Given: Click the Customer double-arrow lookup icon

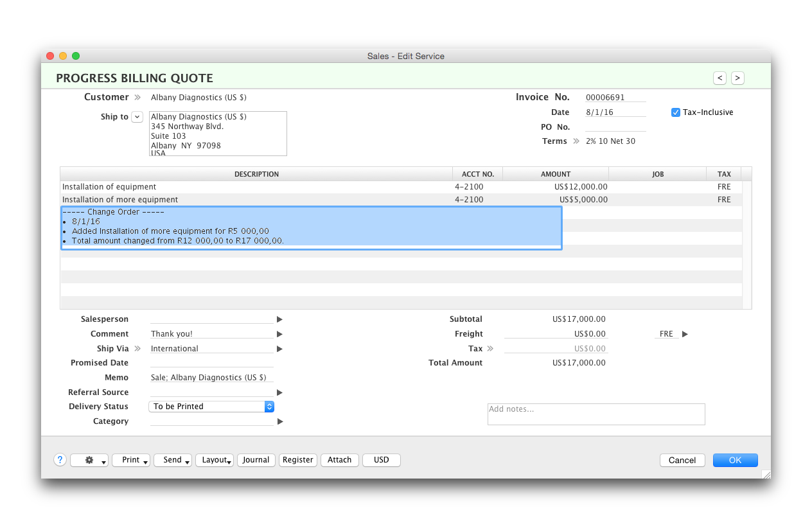Looking at the screenshot, I should 137,98.
